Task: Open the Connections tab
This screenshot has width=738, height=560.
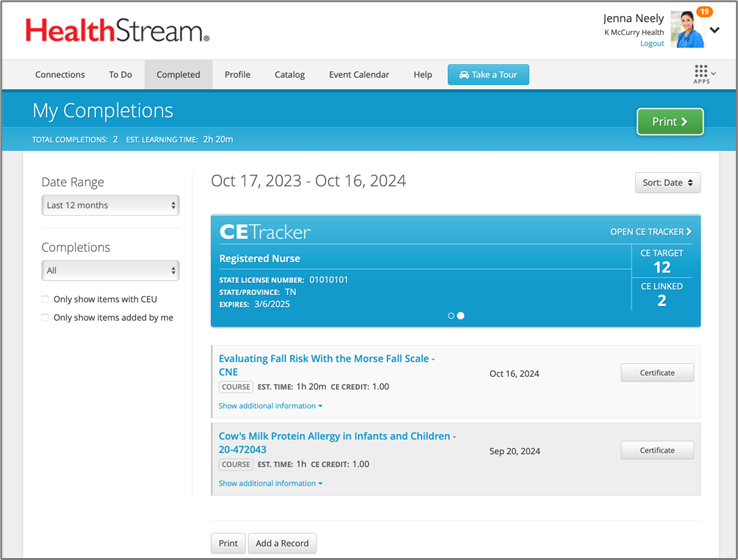Action: (60, 74)
